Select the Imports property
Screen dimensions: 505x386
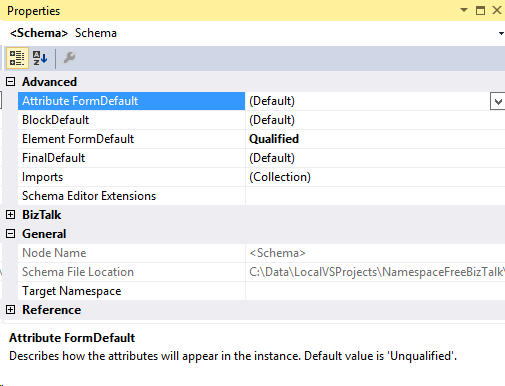click(131, 177)
